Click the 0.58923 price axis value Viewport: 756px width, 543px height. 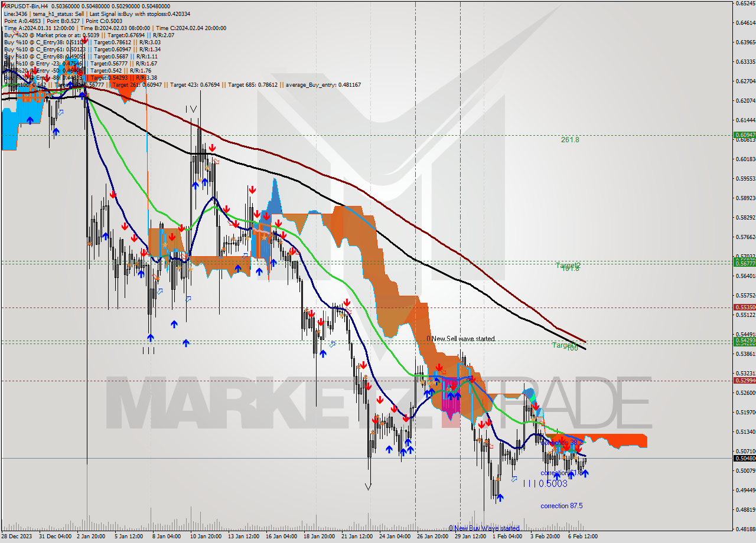tap(745, 198)
